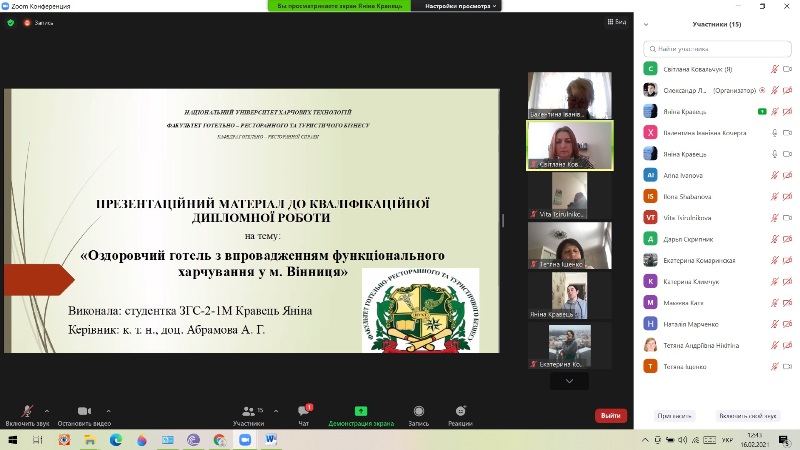800x450 pixels.
Task: Toggle the Участники participants panel
Action: tap(248, 415)
